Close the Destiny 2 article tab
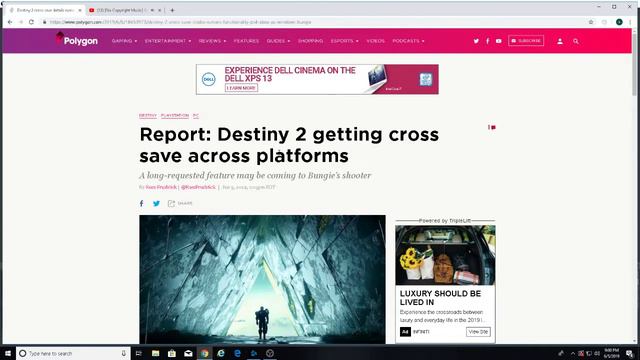The width and height of the screenshot is (640, 360). pyautogui.click(x=80, y=10)
